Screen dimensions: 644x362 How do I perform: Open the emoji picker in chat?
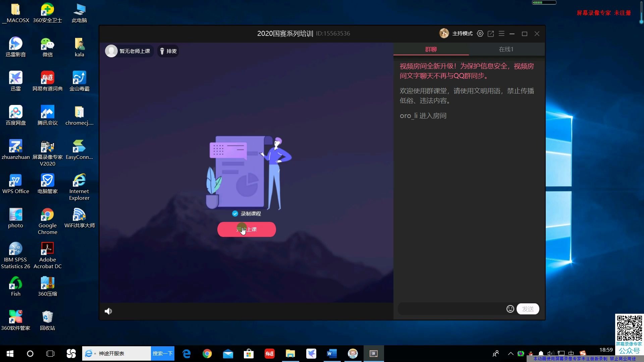[510, 309]
